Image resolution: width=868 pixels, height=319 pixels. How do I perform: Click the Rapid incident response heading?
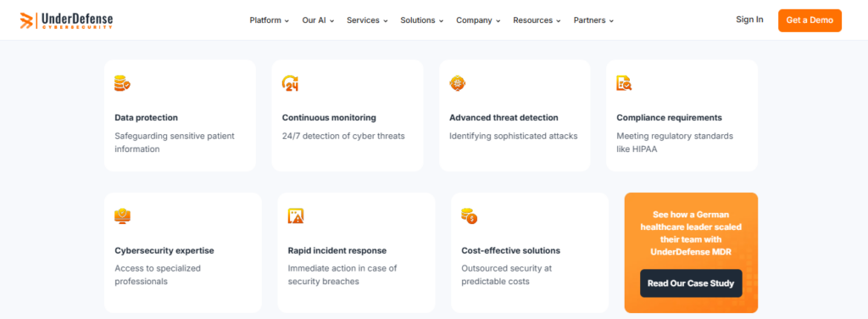pyautogui.click(x=337, y=251)
